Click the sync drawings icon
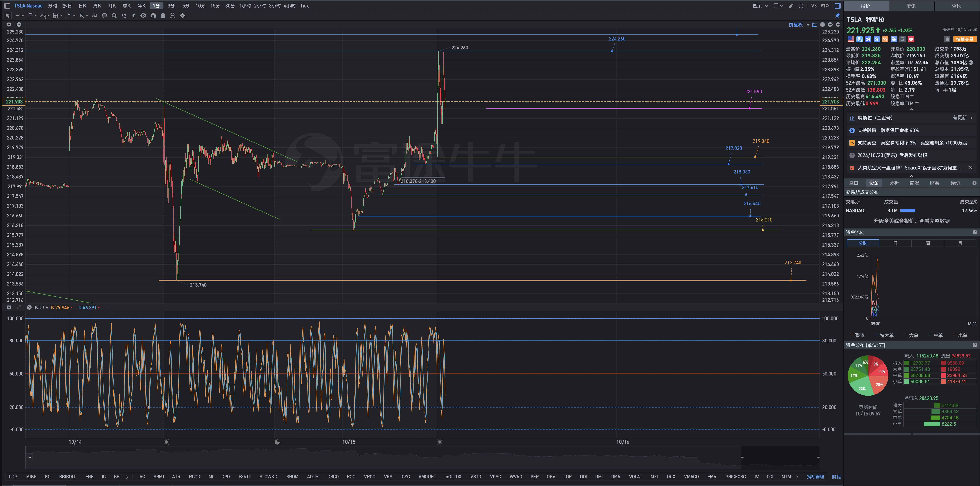The image size is (980, 486). 172,16
